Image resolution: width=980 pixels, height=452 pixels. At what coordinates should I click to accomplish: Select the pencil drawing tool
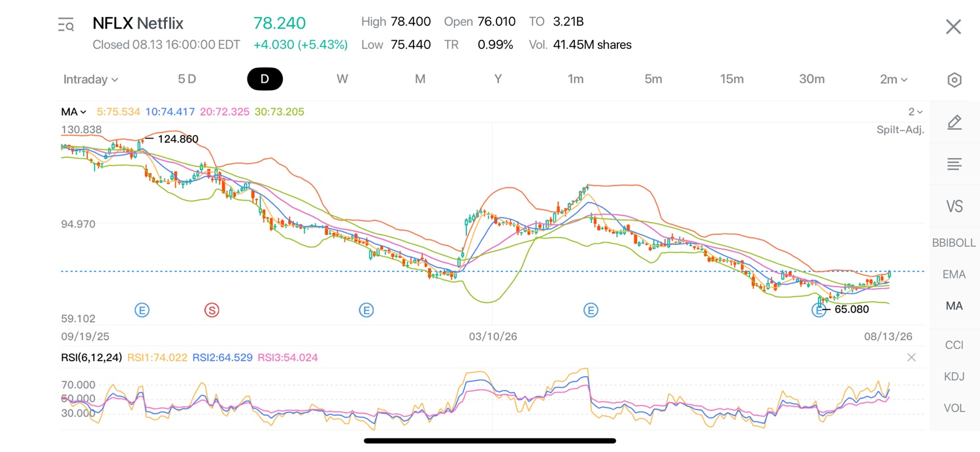(954, 122)
